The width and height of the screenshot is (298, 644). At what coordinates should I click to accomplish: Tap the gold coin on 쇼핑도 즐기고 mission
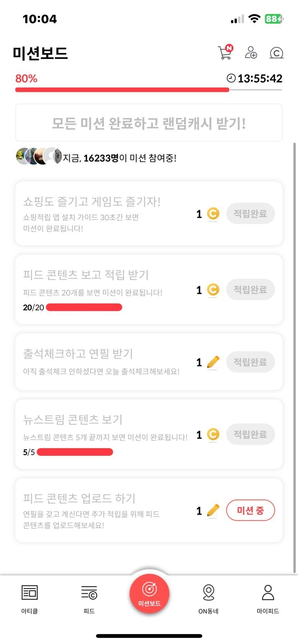(x=213, y=214)
